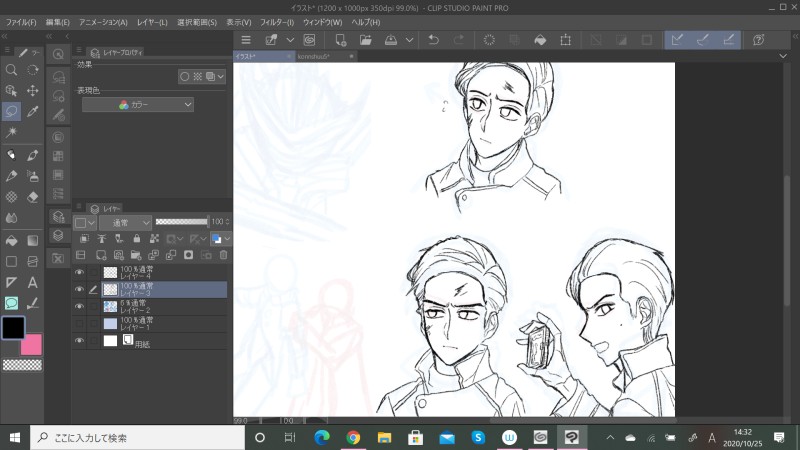
Task: Choose the Text tool
Action: pyautogui.click(x=33, y=283)
